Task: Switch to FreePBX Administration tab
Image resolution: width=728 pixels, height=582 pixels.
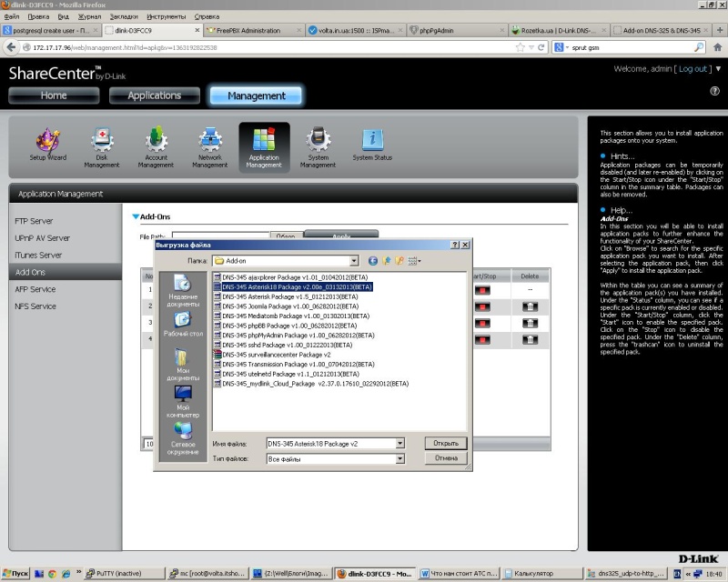Action: [x=254, y=31]
